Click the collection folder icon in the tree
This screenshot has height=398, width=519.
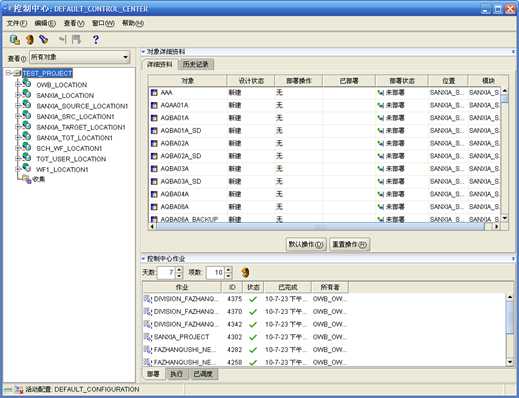27,179
